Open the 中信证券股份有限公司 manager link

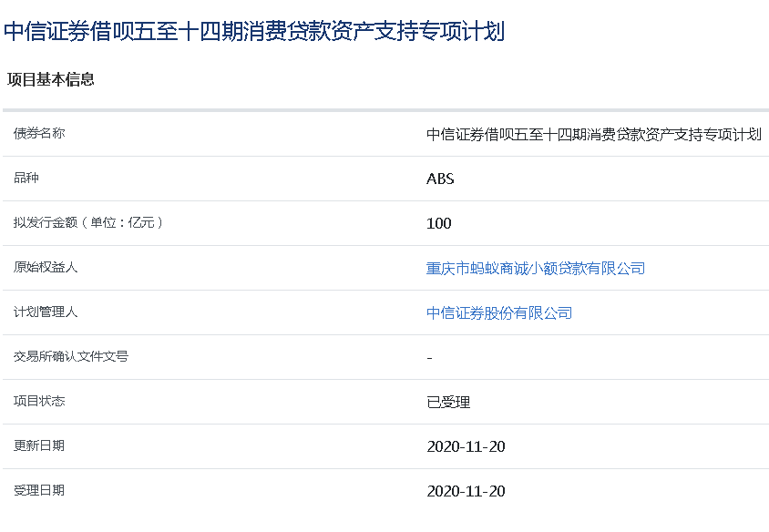click(499, 312)
